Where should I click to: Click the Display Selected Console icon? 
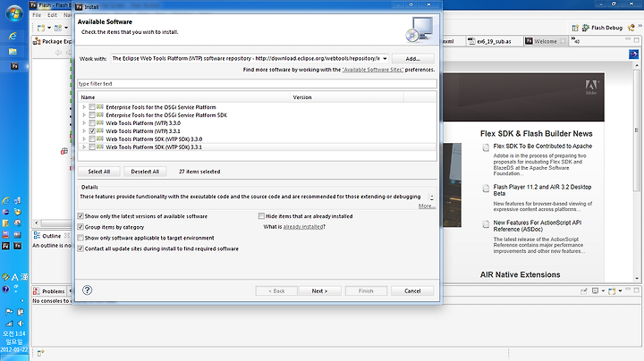pos(595,290)
